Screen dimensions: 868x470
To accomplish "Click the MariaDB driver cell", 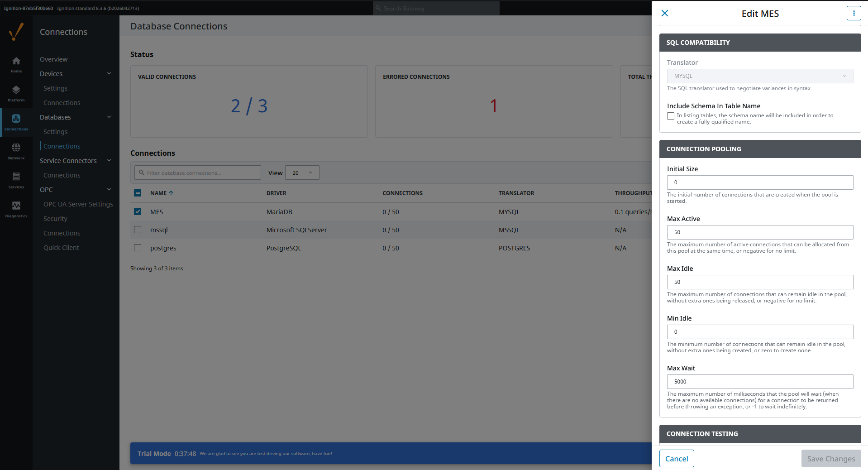I will [x=279, y=211].
